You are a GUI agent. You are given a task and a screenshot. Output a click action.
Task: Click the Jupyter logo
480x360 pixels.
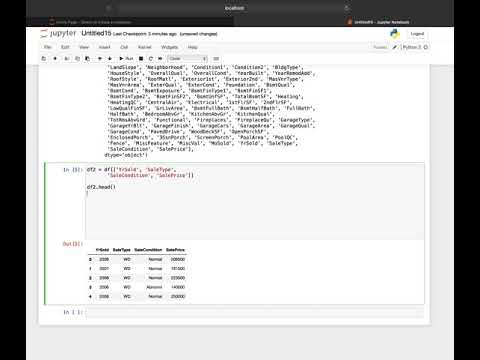(x=58, y=33)
